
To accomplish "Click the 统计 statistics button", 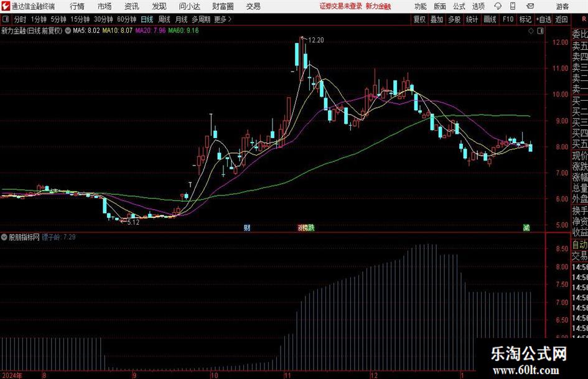I will point(472,19).
